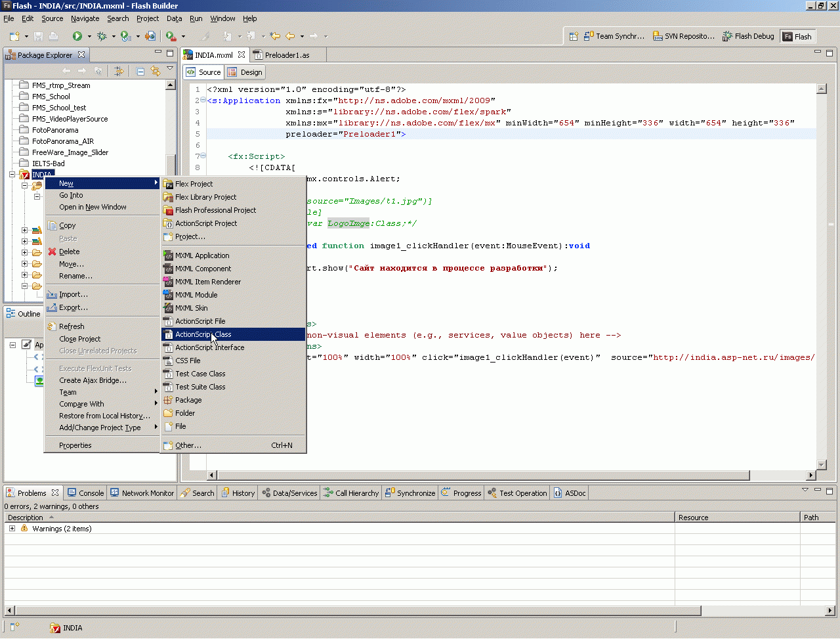This screenshot has width=840, height=639.
Task: Collapse the INDIA project tree node
Action: point(12,175)
